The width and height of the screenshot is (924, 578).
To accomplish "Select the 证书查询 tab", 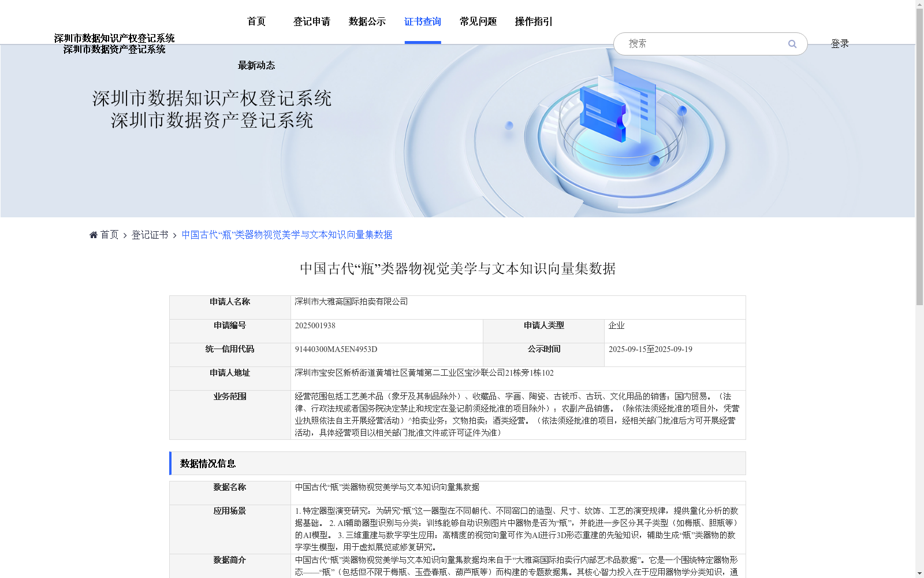I will [x=422, y=21].
